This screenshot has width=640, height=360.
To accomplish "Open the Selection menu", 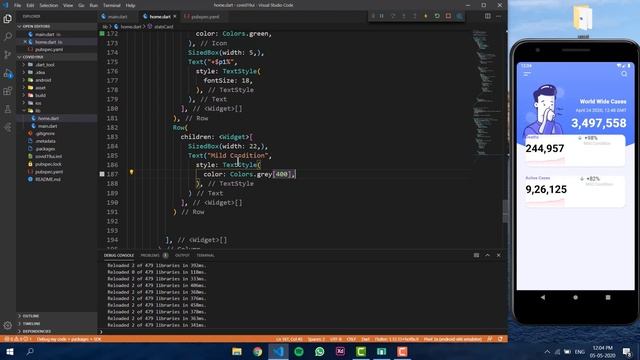I will (49, 5).
